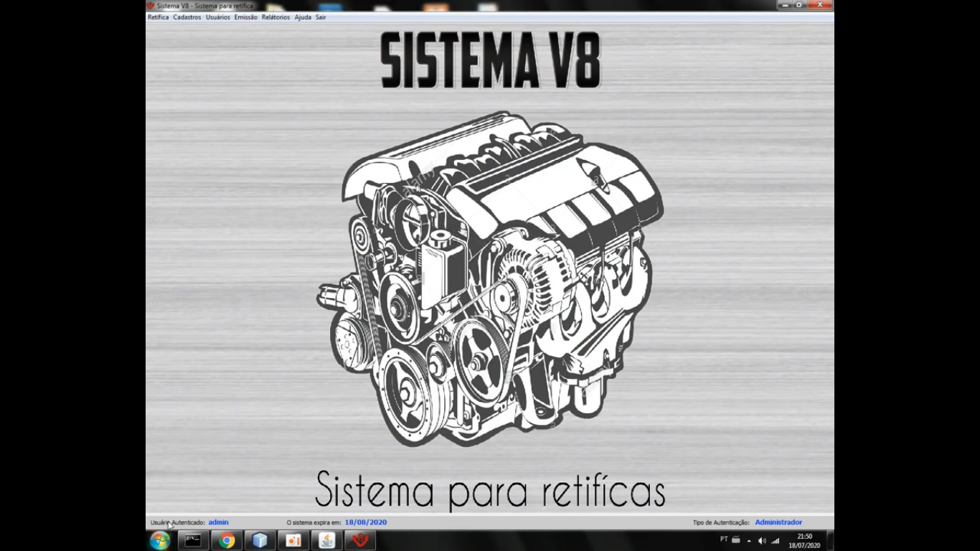Open the Relátorios menu
The image size is (980, 551).
pos(276,17)
